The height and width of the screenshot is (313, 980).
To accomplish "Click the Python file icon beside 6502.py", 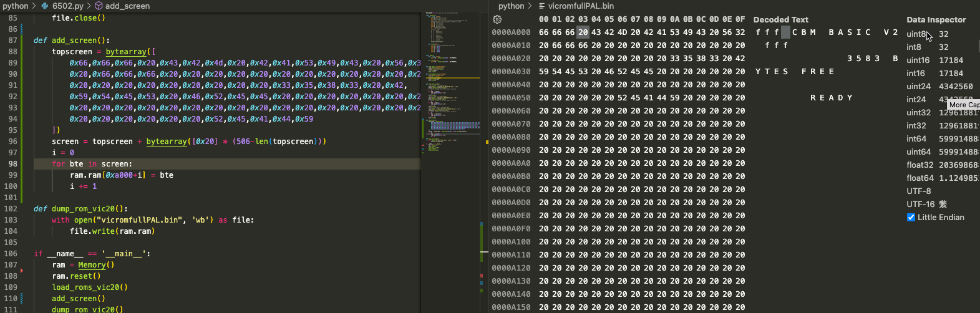I will click(x=45, y=6).
